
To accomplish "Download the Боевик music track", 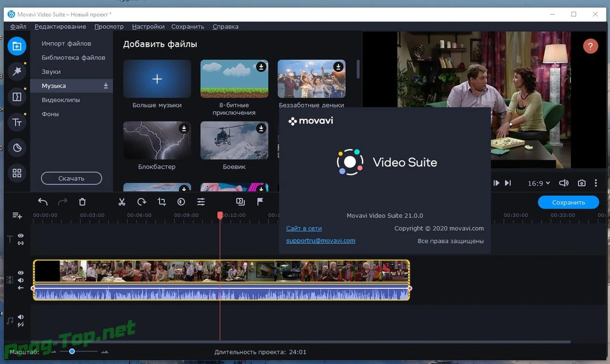I will click(261, 128).
